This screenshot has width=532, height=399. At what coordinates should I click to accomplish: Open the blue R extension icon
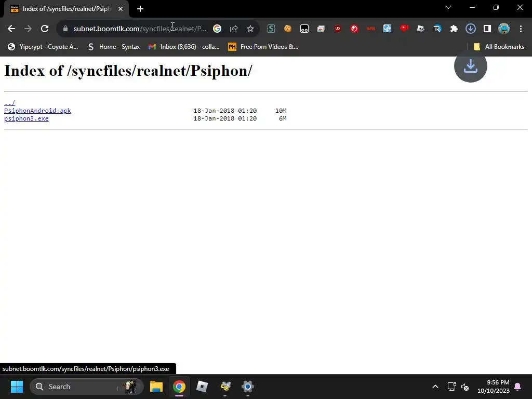[437, 29]
